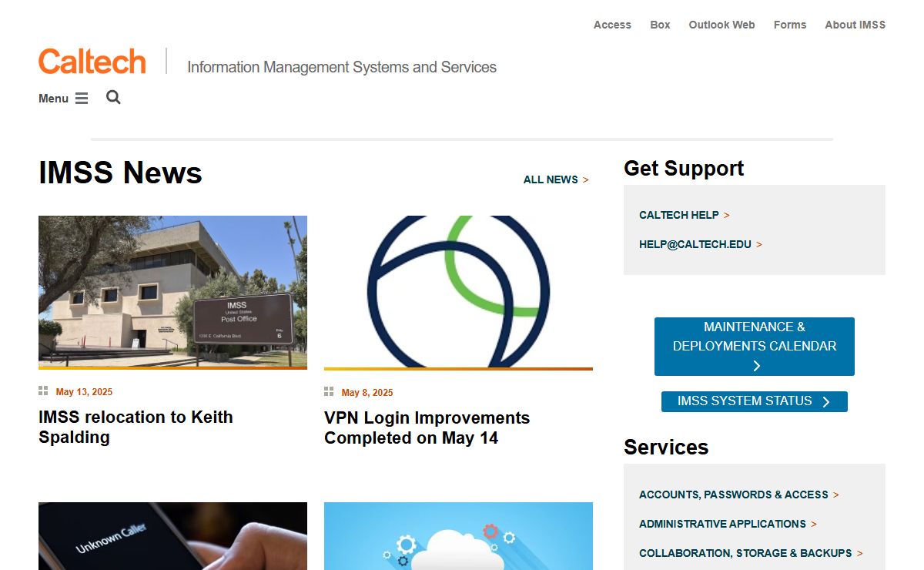
Task: Click HELP@CALTECH.EDU email link
Action: pyautogui.click(x=700, y=244)
